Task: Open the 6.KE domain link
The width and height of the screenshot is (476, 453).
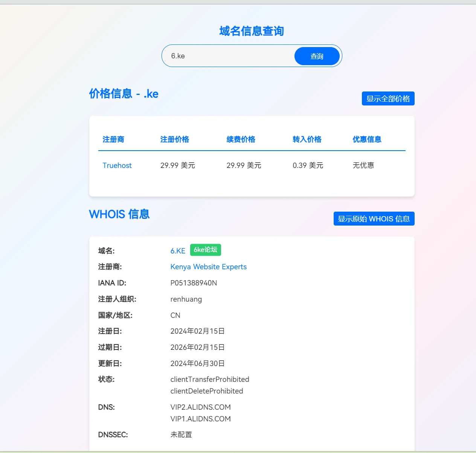Action: click(178, 251)
